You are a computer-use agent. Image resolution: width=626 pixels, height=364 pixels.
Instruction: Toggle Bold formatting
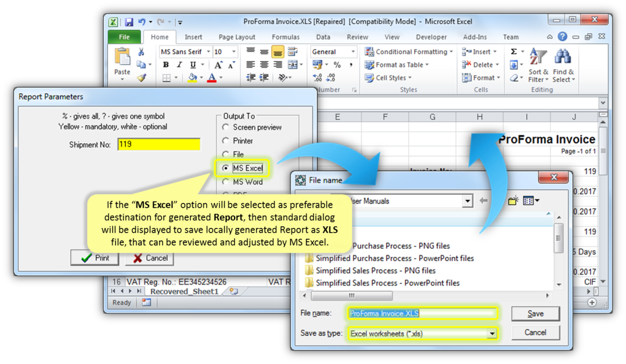(166, 65)
